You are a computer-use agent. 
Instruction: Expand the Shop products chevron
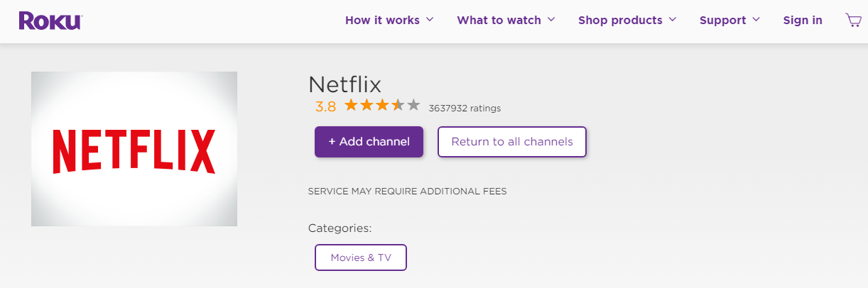click(673, 20)
